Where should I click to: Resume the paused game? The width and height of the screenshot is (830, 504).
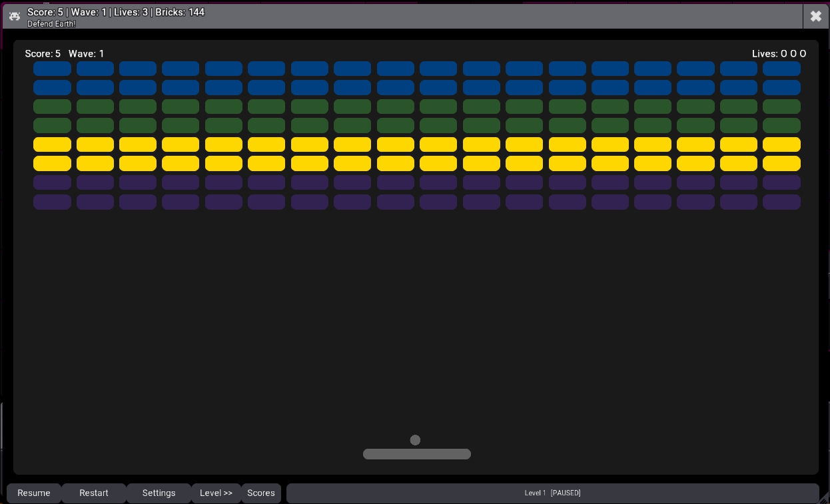point(34,493)
